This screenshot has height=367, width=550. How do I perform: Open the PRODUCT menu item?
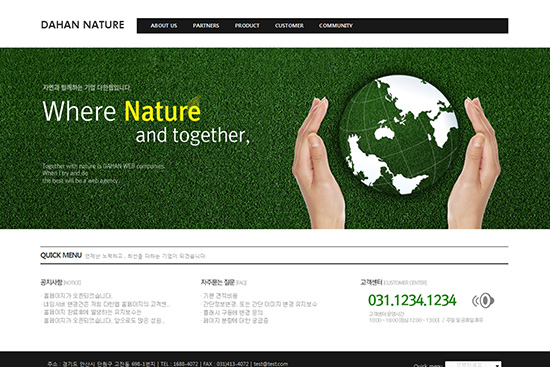pos(247,26)
